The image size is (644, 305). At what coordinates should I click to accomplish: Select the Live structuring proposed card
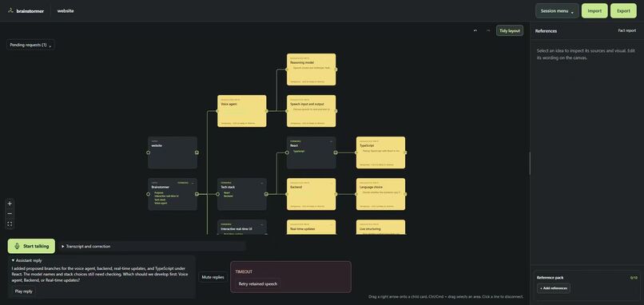pos(381,228)
